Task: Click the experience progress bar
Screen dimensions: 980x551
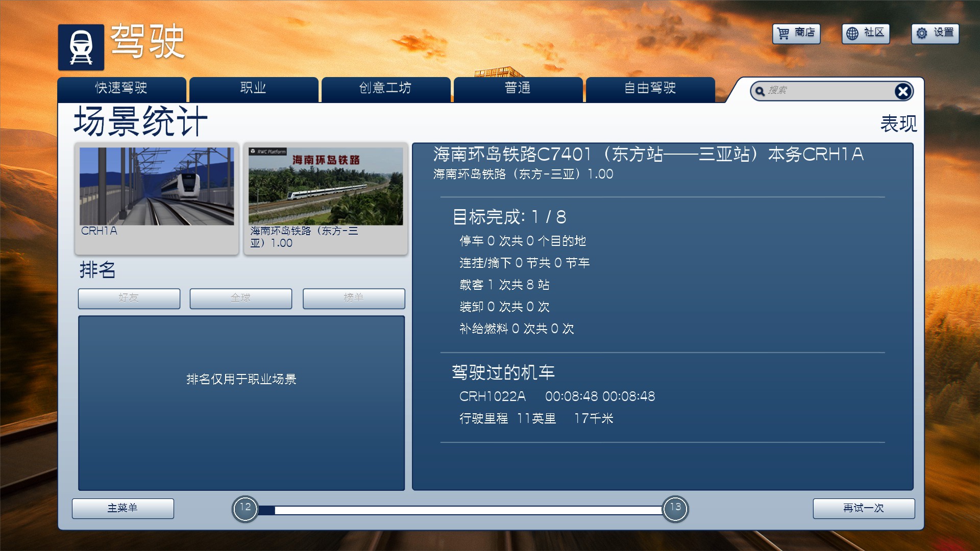Action: pos(460,510)
